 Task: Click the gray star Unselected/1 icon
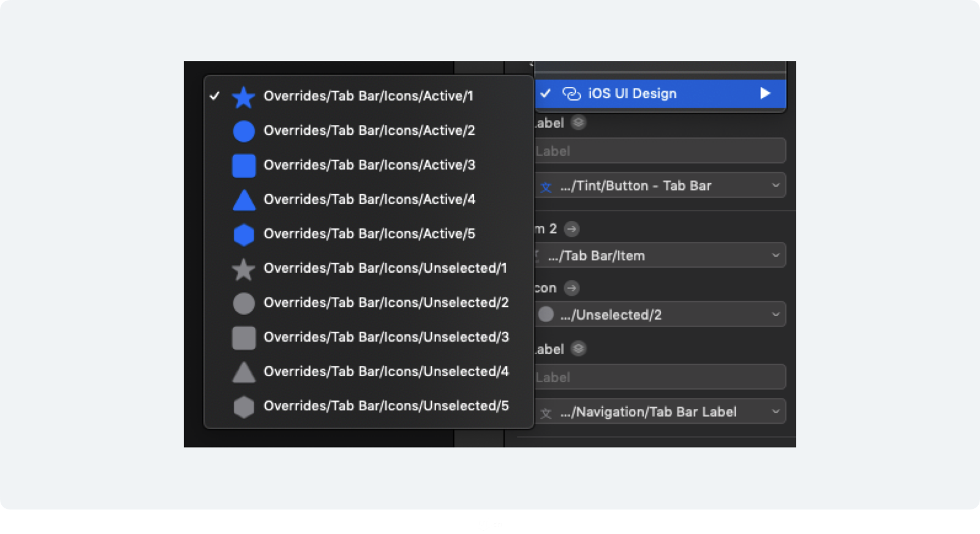click(243, 269)
